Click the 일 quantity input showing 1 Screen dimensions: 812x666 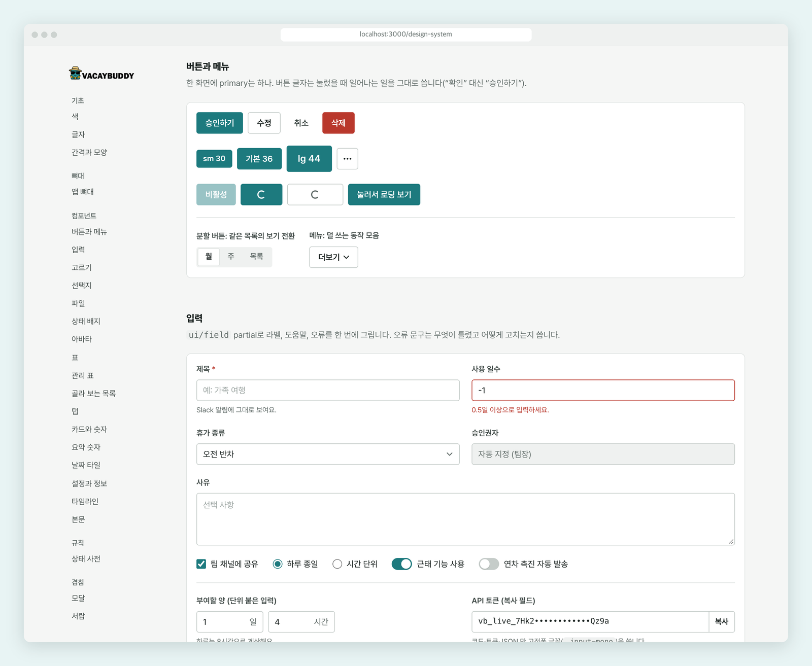229,622
